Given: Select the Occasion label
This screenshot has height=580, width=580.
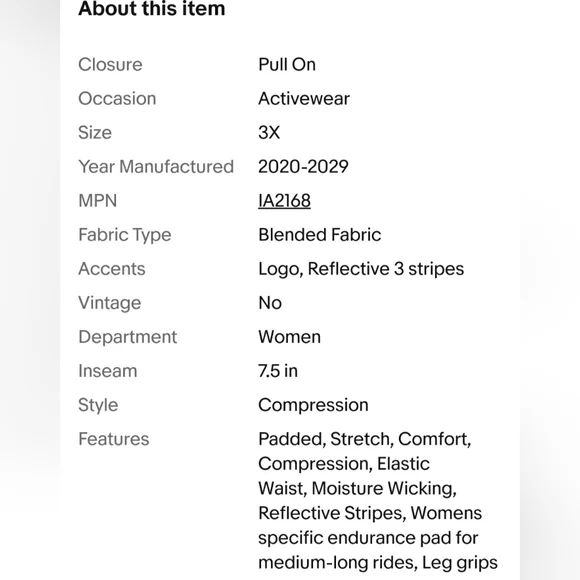Looking at the screenshot, I should pyautogui.click(x=117, y=99).
